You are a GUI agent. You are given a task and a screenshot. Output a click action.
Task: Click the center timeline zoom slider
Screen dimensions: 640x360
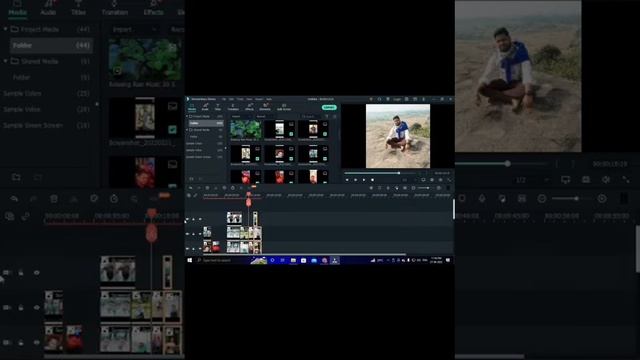click(x=424, y=188)
